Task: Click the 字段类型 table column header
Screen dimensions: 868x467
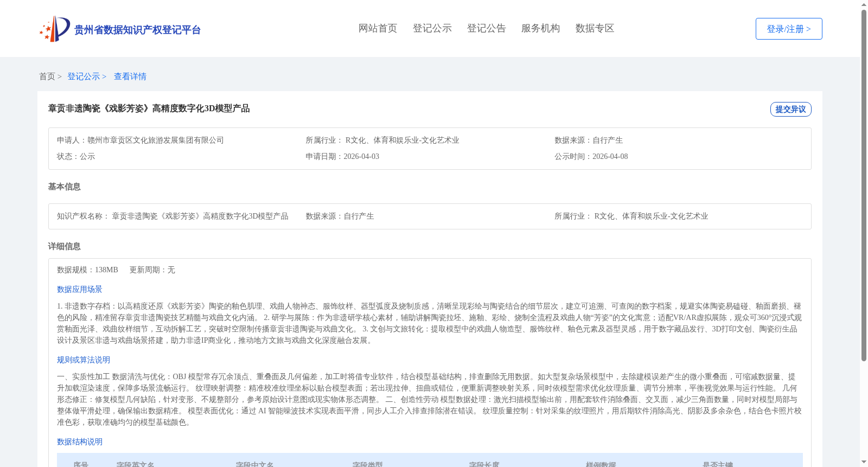Action: point(367,464)
